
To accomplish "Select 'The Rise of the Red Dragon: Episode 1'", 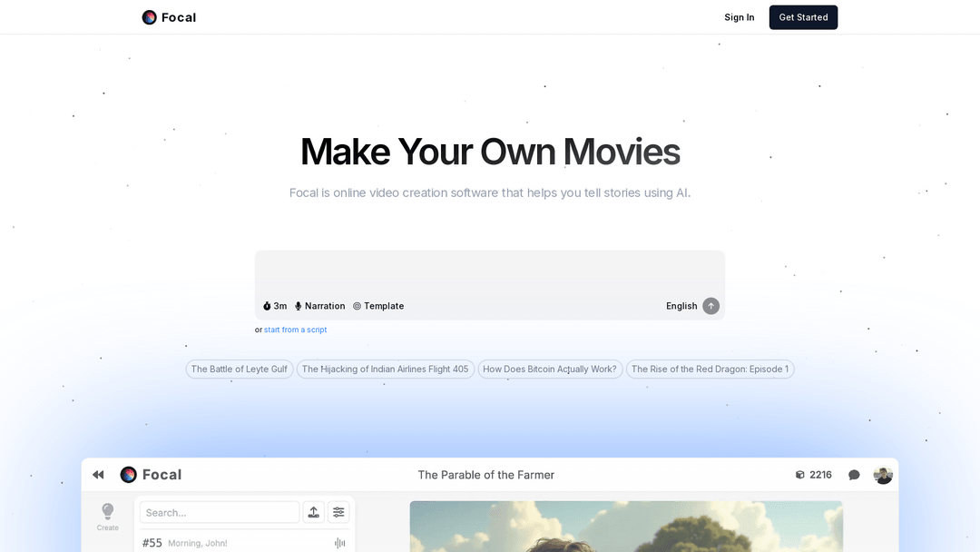I will pyautogui.click(x=710, y=369).
